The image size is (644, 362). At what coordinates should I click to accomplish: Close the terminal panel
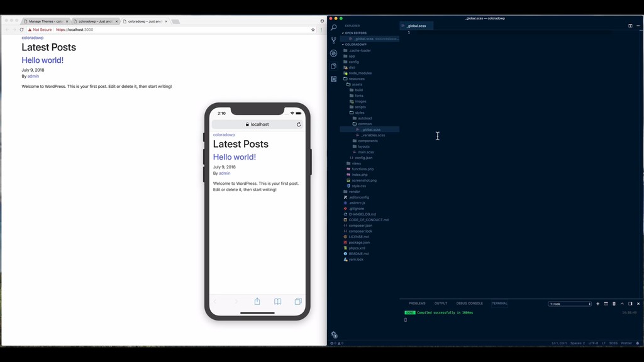click(x=638, y=304)
